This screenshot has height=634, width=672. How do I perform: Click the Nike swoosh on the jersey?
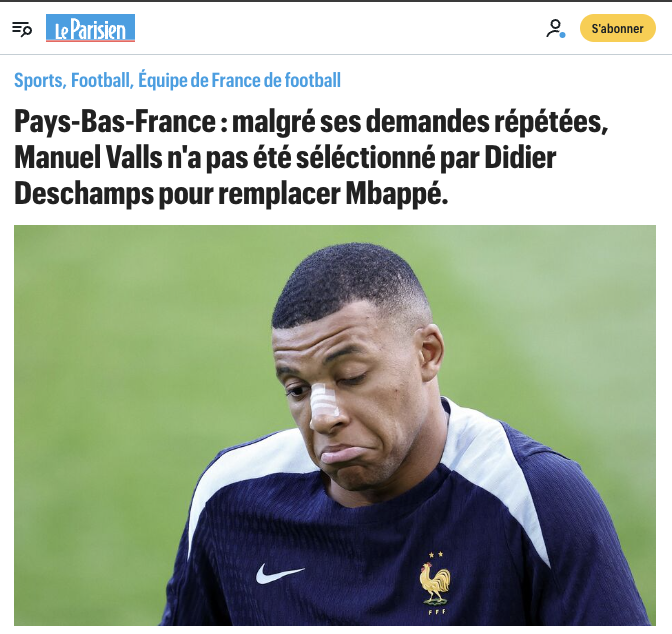(280, 573)
